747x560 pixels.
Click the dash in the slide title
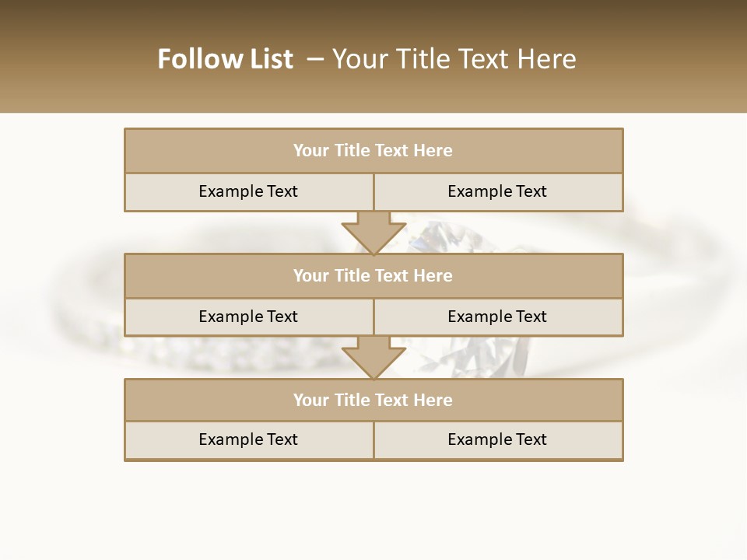tap(314, 59)
